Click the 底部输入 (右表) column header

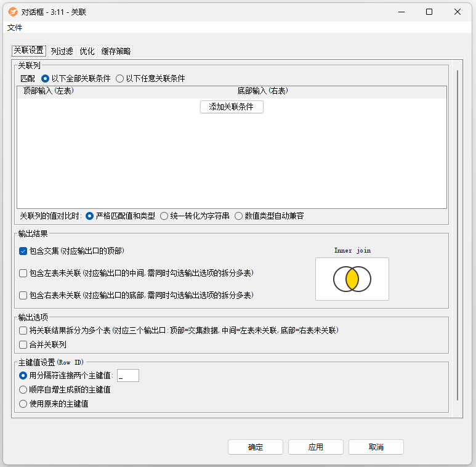(x=262, y=91)
